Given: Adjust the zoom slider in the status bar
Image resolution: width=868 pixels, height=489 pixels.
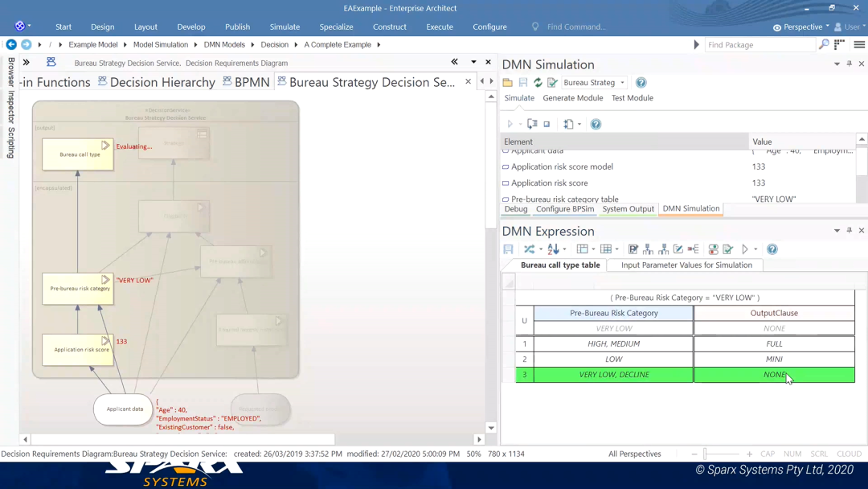Looking at the screenshot, I should pos(705,454).
